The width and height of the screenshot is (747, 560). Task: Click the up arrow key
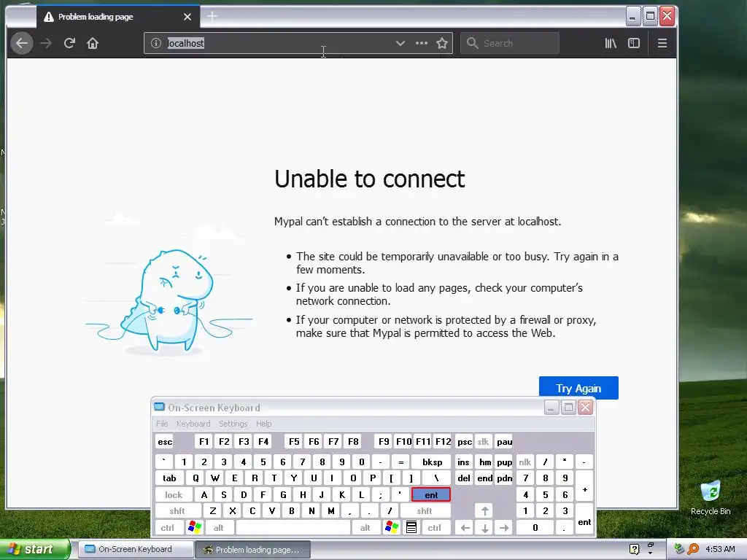(485, 511)
